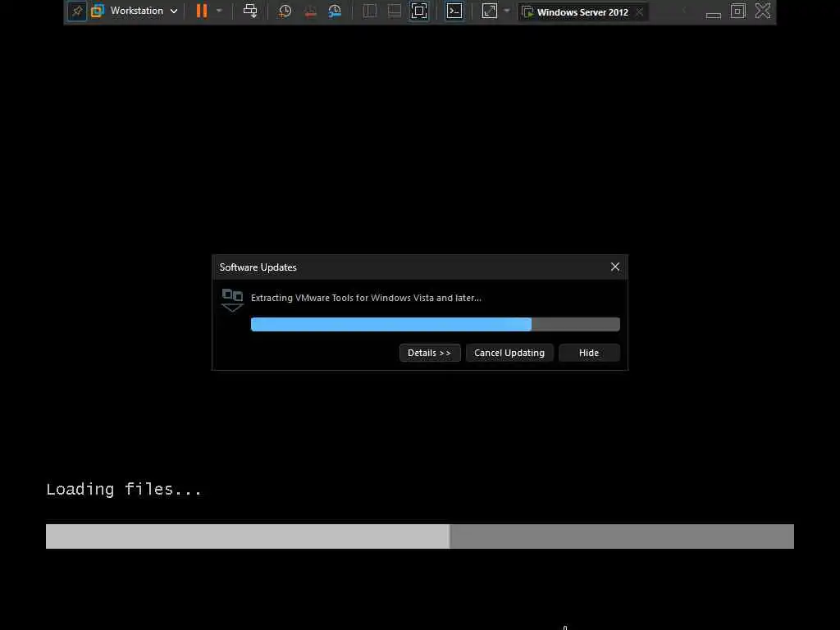The height and width of the screenshot is (630, 840).
Task: Minimize the VMware fullscreen toolbar window
Action: tap(713, 13)
